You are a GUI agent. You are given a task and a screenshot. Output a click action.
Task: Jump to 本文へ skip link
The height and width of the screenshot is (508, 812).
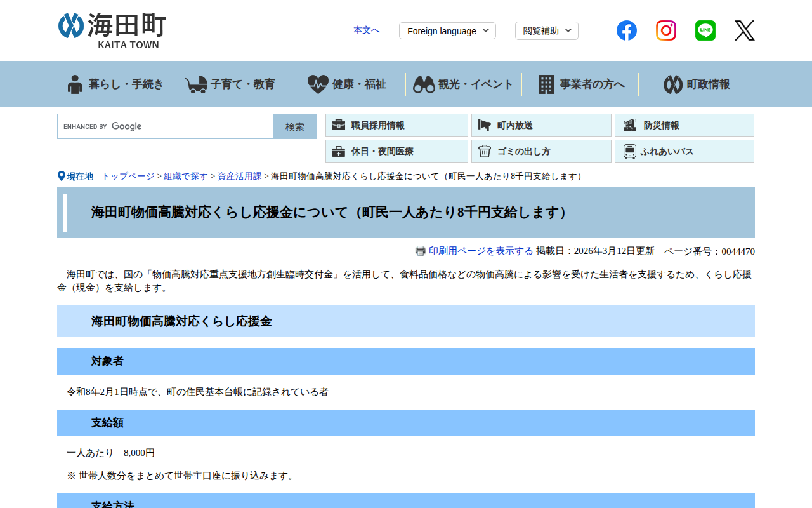coord(367,30)
